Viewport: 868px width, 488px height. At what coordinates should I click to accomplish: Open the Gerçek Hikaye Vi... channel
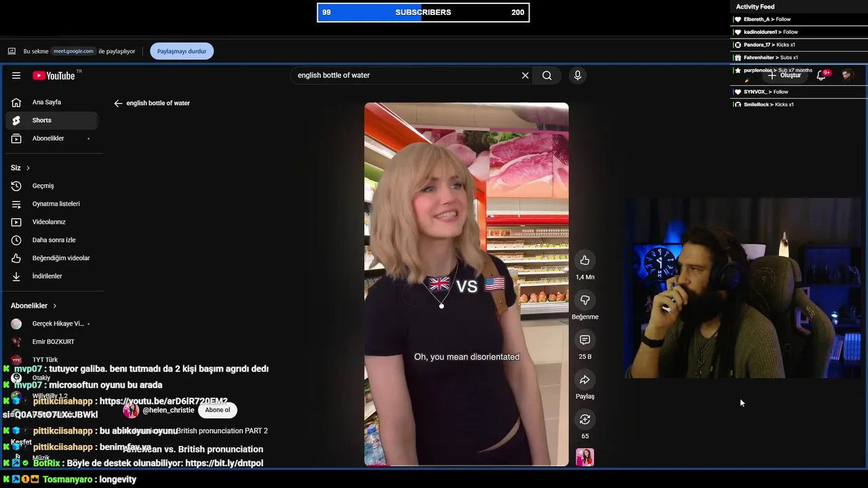51,324
